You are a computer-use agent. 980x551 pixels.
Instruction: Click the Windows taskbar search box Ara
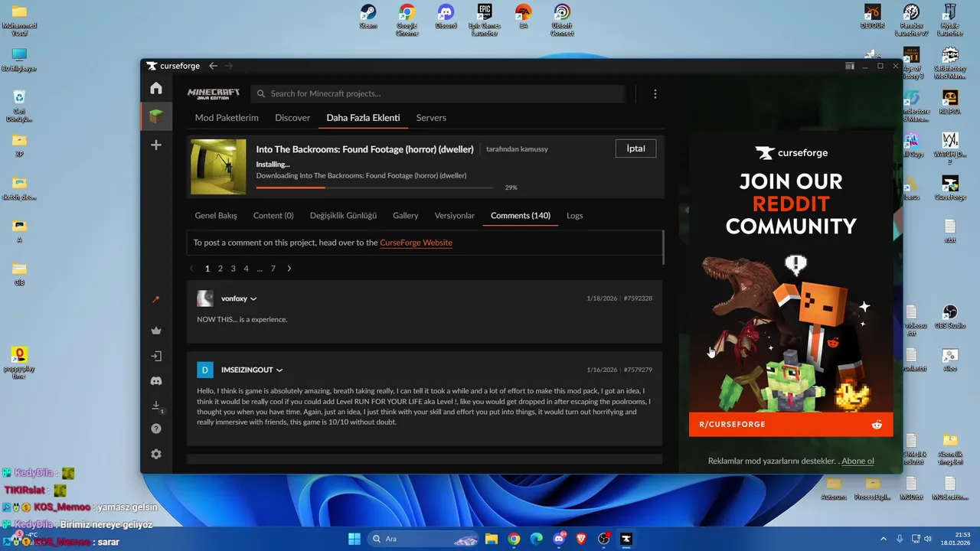[x=425, y=539]
